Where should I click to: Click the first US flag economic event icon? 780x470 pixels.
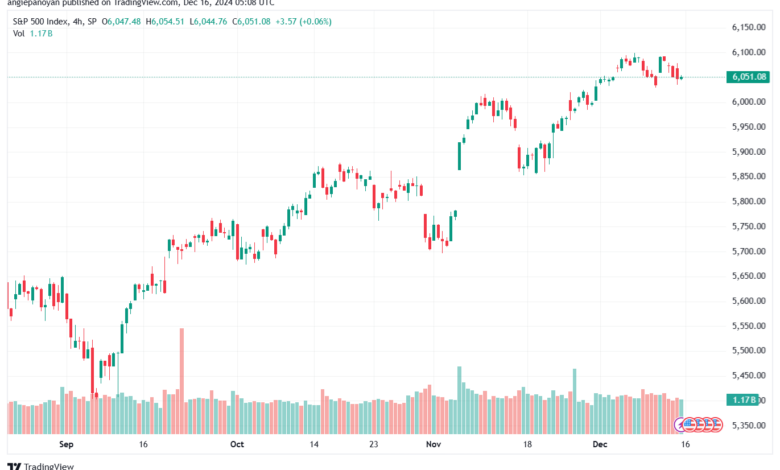(689, 425)
